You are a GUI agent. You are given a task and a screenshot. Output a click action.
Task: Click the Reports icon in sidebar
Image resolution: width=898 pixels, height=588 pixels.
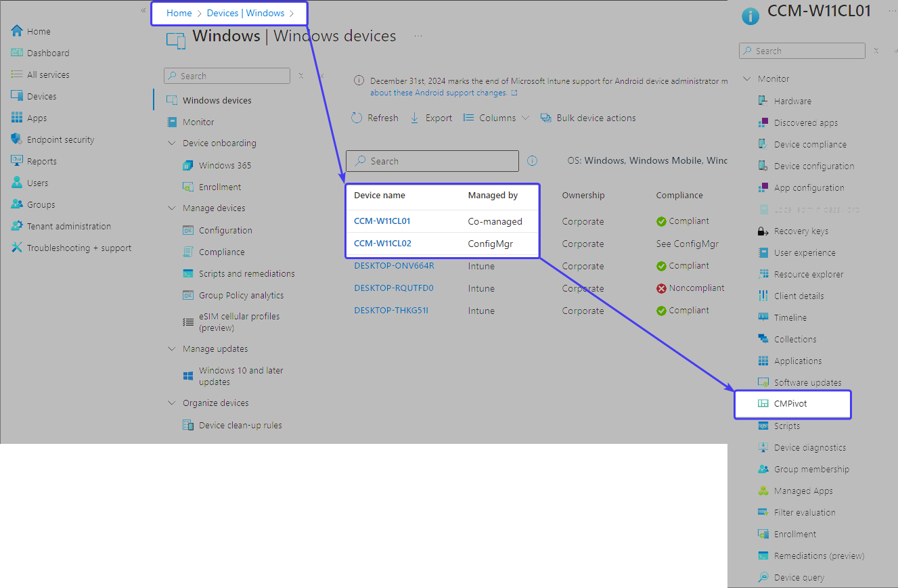click(17, 161)
